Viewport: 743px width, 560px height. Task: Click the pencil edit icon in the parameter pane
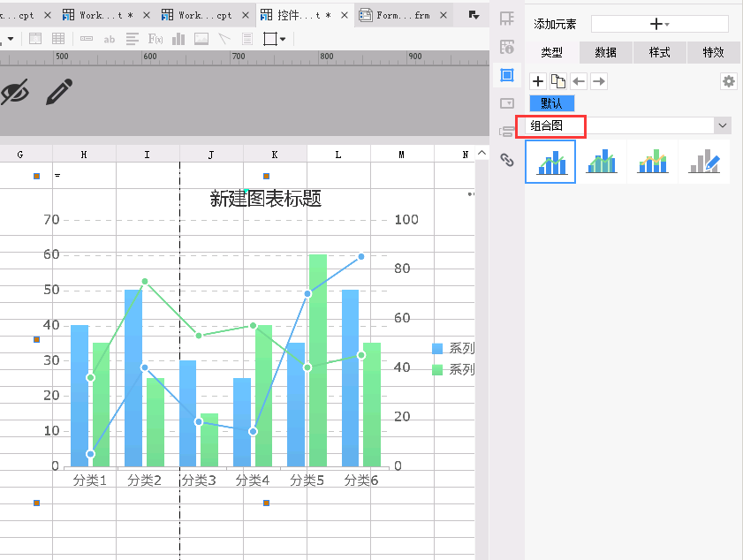point(59,92)
